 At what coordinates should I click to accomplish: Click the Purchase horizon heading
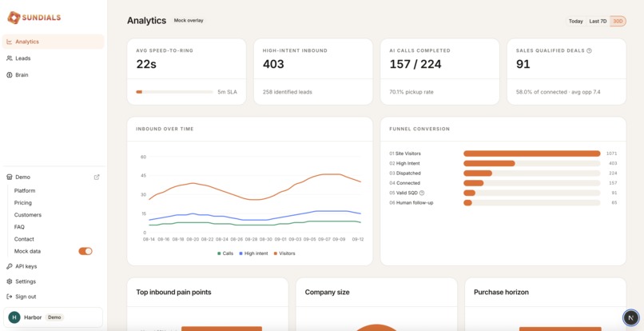[501, 293]
